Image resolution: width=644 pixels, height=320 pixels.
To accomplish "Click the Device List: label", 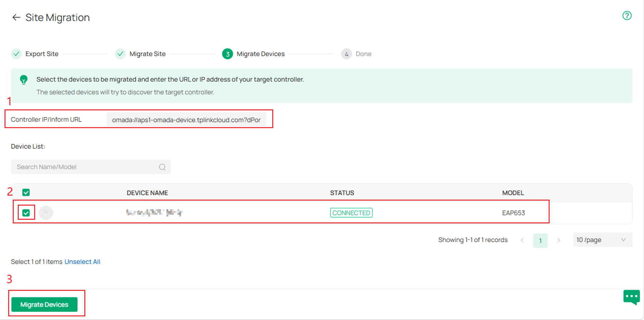I will tap(28, 146).
